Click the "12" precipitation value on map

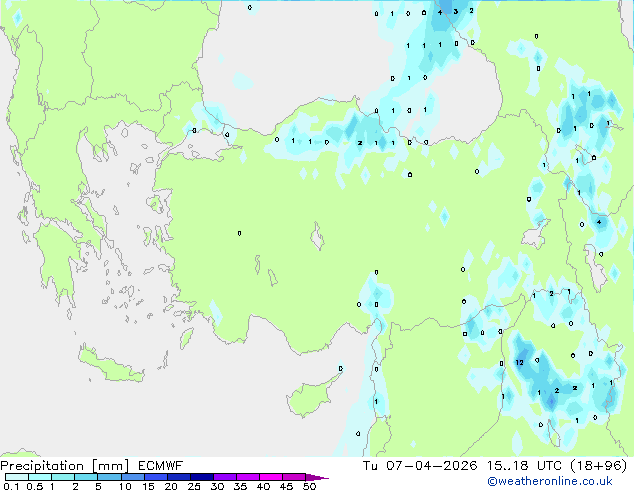point(520,363)
